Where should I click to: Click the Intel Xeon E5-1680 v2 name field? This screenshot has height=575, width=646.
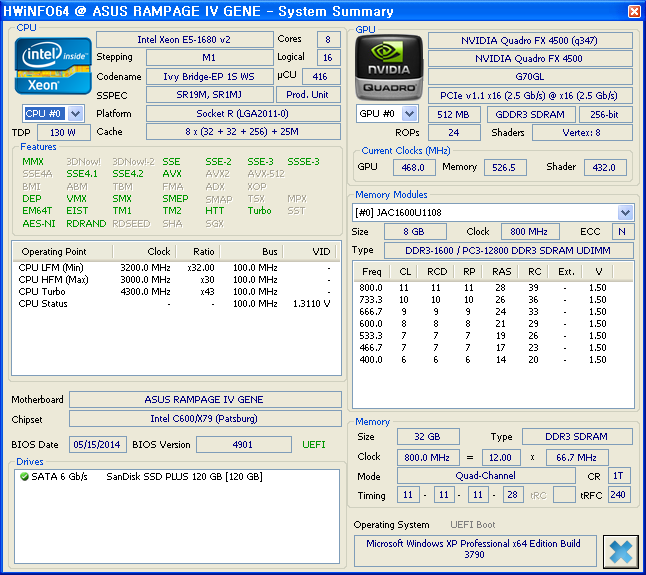coord(185,40)
